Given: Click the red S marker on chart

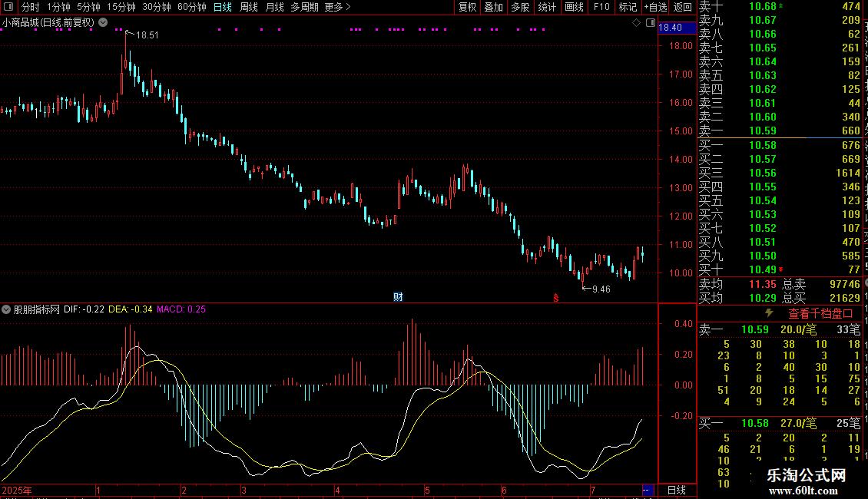Looking at the screenshot, I should pyautogui.click(x=556, y=298).
